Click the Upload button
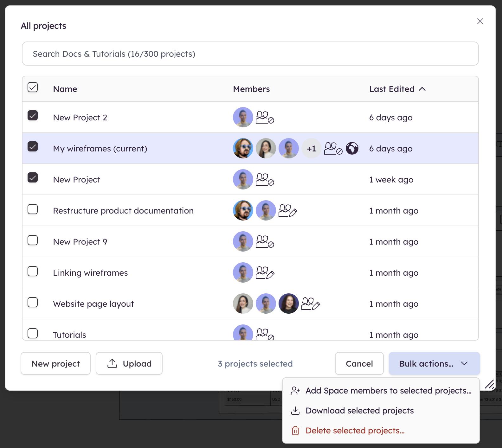This screenshot has height=448, width=502. (129, 363)
